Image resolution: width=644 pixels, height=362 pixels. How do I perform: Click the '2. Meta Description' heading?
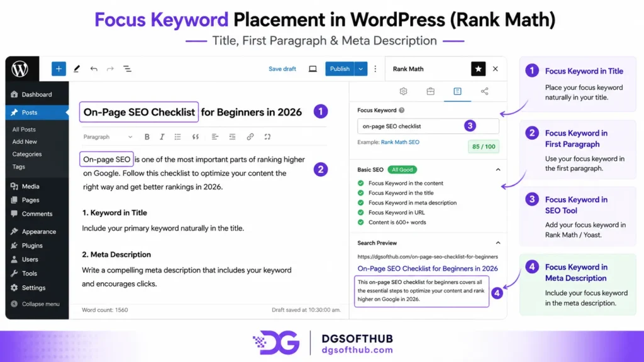point(116,255)
